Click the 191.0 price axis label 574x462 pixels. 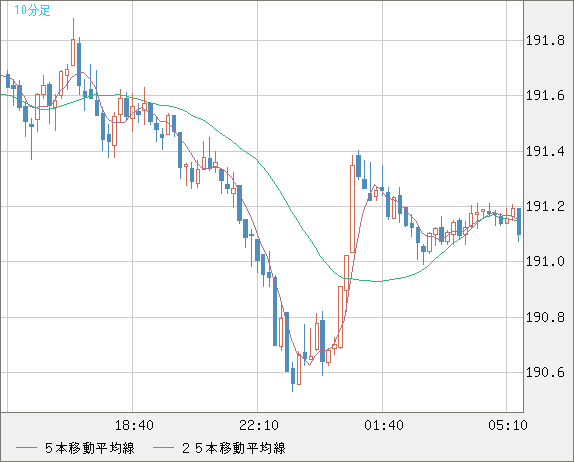[x=545, y=261]
